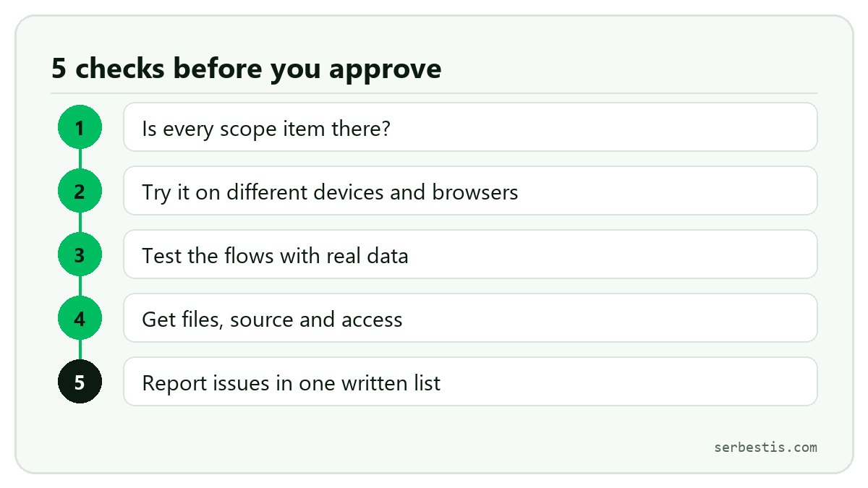This screenshot has height=488, width=868.
Task: Click 'Test the flows with real data' box
Action: [470, 254]
